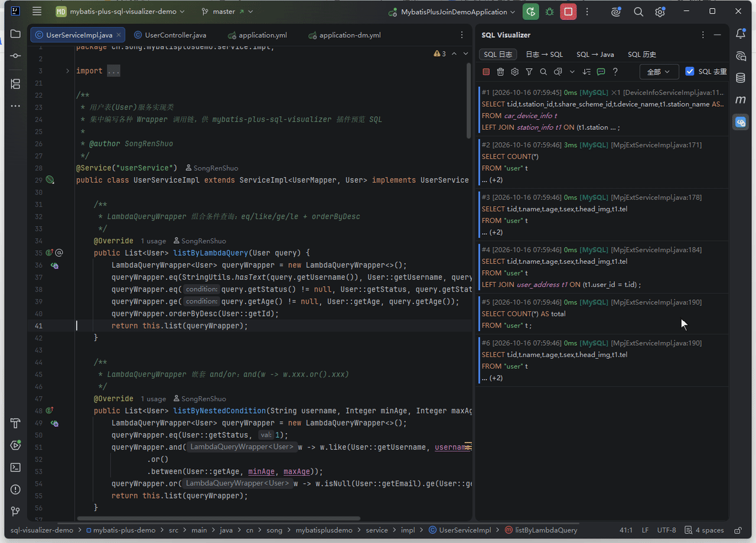Open the master branch dropdown
Screen dimensions: 756x543
pyautogui.click(x=227, y=12)
